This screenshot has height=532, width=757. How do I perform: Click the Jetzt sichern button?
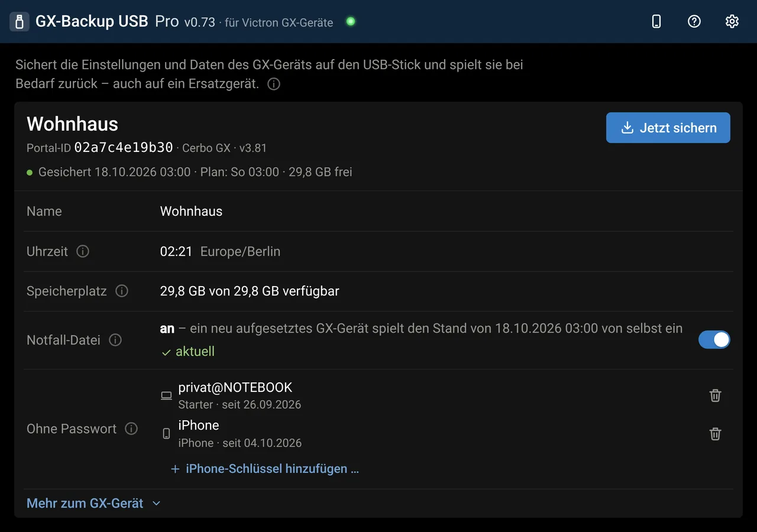pos(668,128)
